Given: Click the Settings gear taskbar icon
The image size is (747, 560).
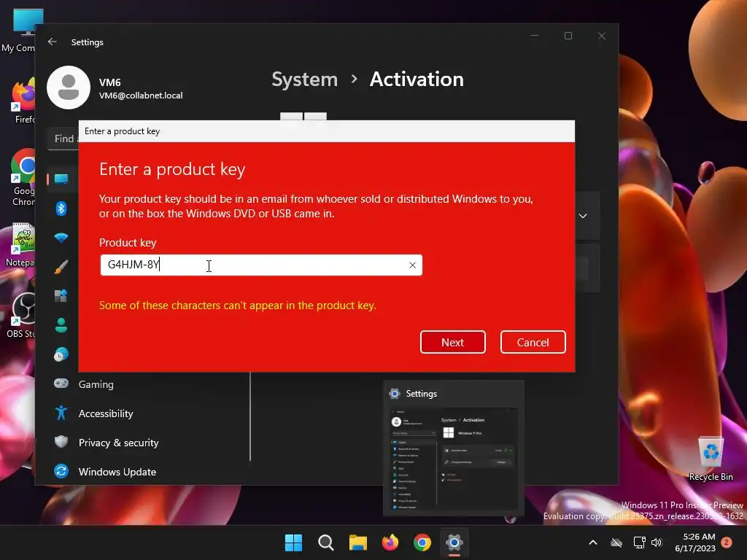Looking at the screenshot, I should 454,542.
